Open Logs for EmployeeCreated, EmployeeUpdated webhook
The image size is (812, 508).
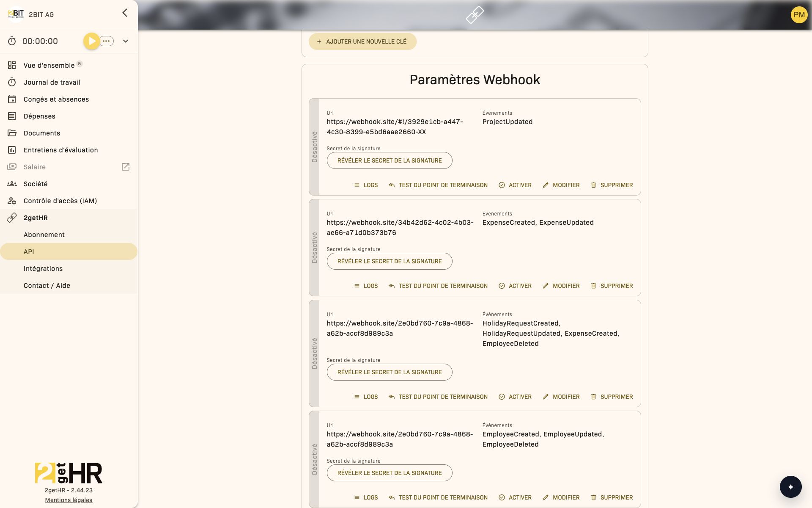click(x=366, y=497)
